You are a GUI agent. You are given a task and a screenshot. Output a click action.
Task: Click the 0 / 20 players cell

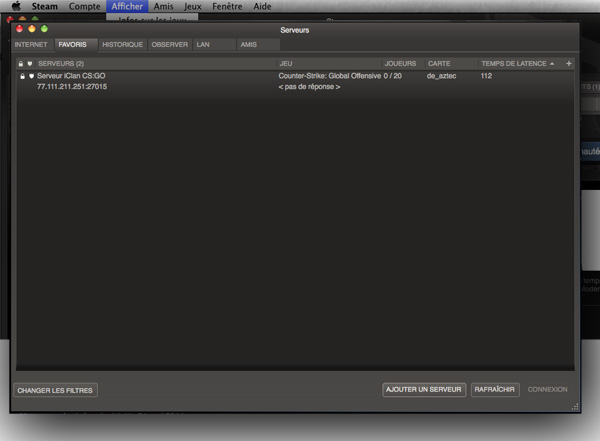393,76
